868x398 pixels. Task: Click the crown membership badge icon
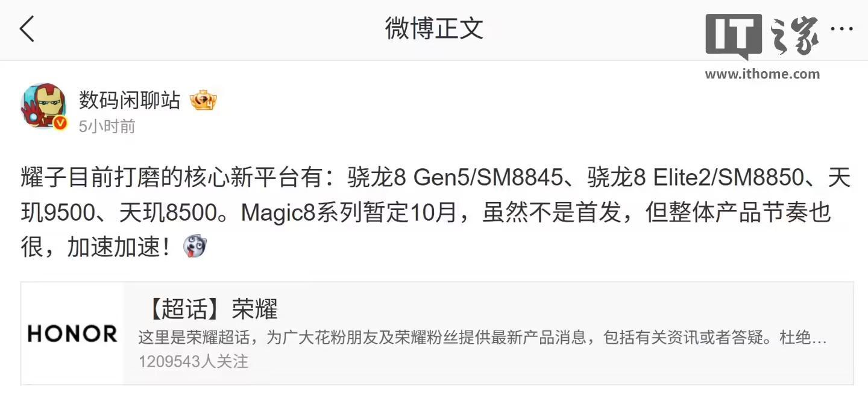203,101
